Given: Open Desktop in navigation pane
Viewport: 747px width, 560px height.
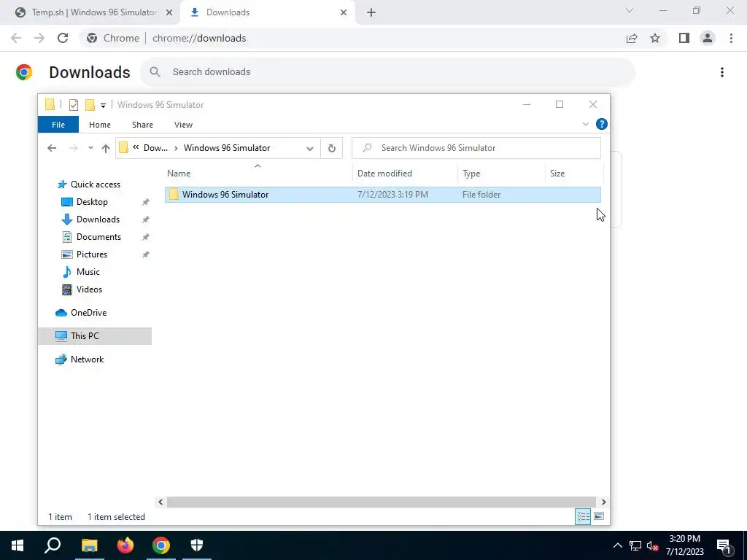Looking at the screenshot, I should pos(92,202).
